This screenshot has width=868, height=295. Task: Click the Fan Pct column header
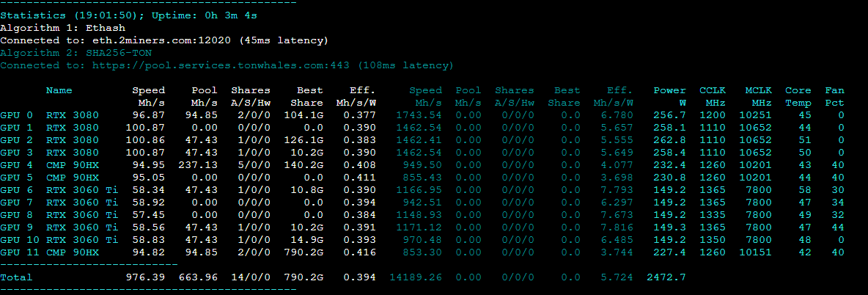click(834, 97)
